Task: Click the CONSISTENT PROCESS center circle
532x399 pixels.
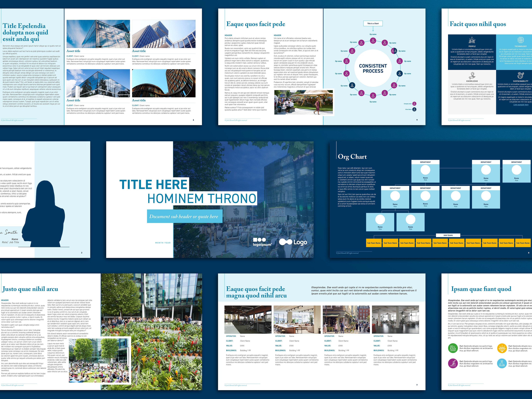Action: (373, 68)
